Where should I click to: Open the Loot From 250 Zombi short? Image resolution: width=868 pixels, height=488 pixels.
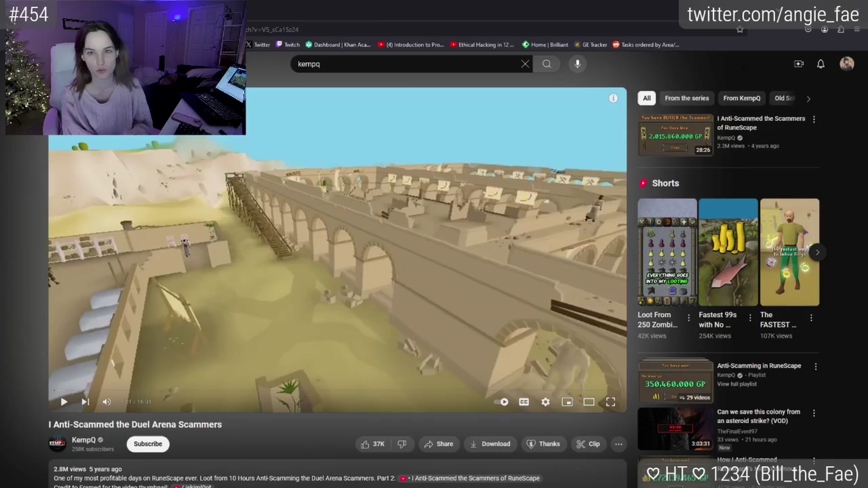(667, 252)
